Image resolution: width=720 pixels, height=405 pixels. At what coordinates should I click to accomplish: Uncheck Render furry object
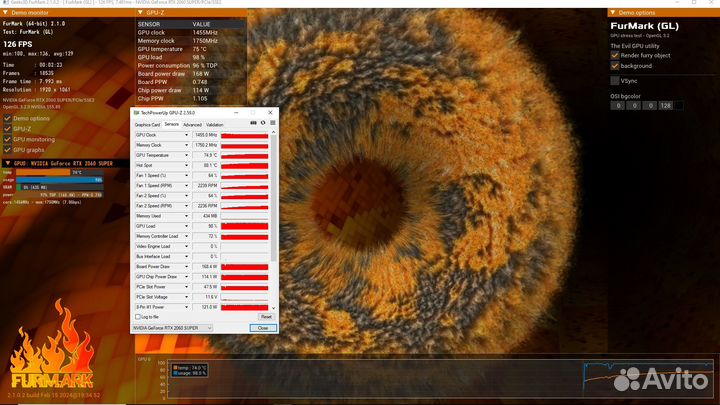click(x=614, y=55)
